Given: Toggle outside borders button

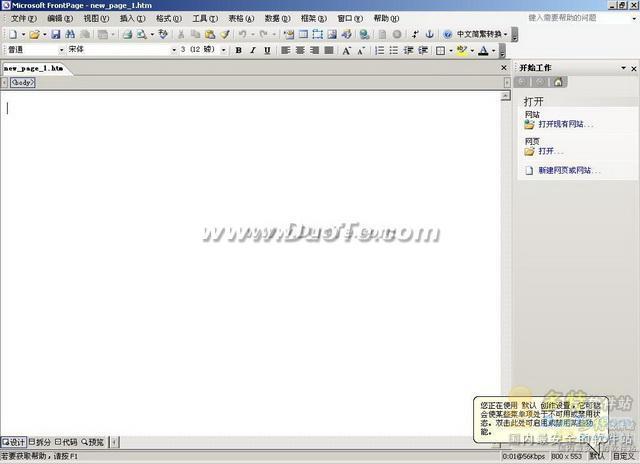Looking at the screenshot, I should coord(441,50).
